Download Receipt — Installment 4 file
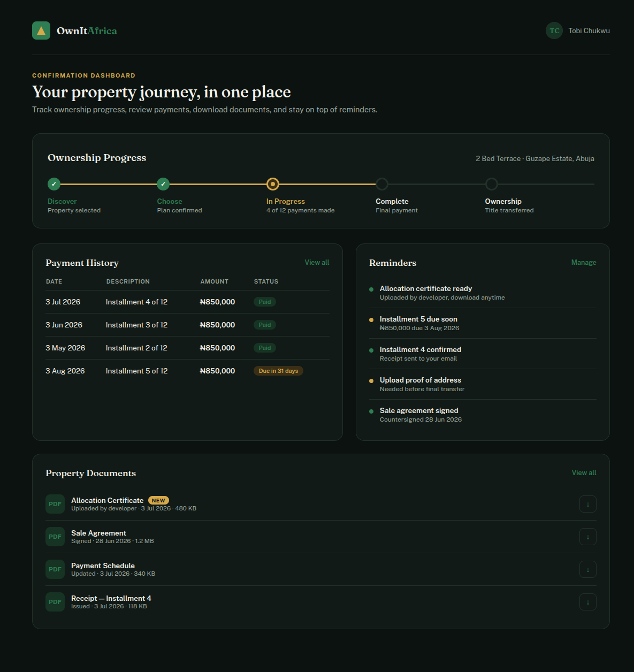634x672 pixels. click(x=588, y=602)
